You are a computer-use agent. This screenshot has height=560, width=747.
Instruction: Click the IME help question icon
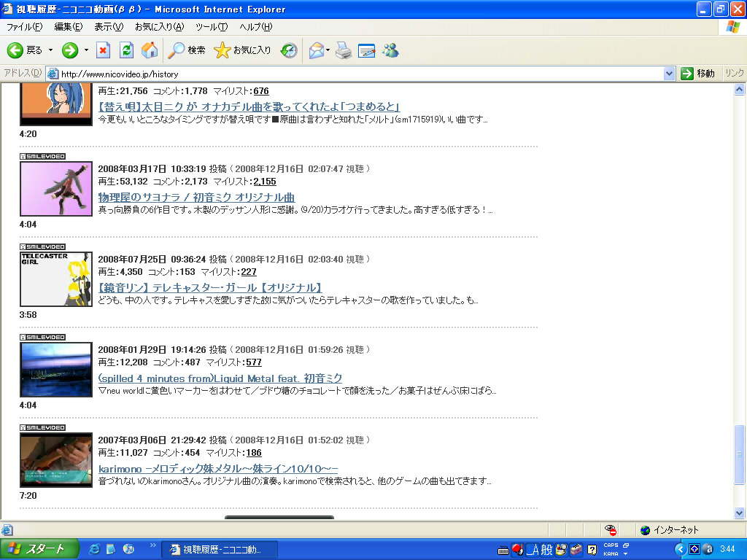pyautogui.click(x=592, y=551)
